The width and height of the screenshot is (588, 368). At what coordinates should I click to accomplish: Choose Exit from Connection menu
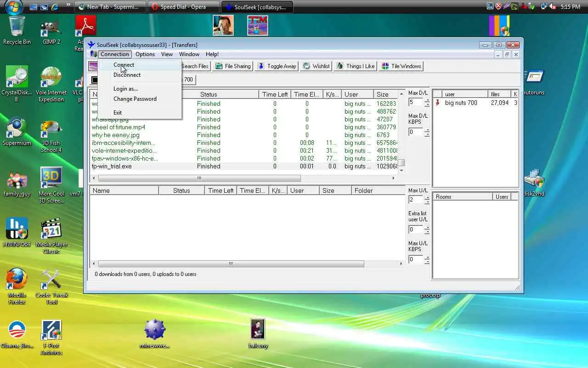pos(140,113)
